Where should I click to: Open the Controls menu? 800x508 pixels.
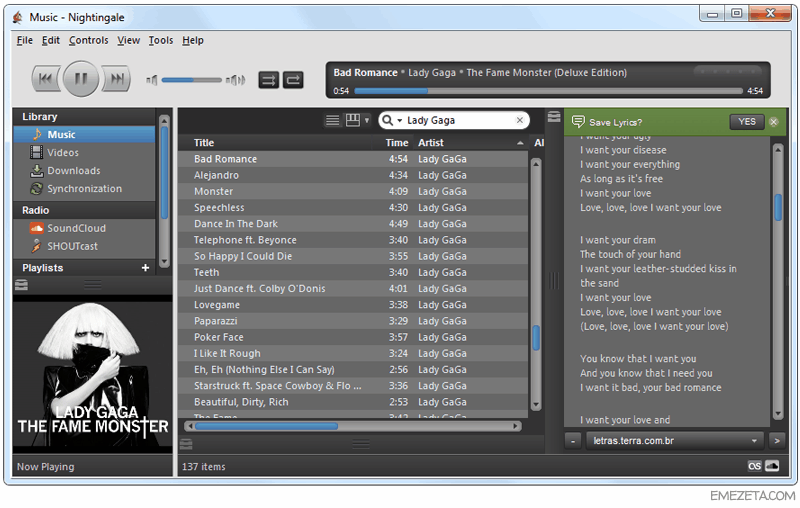tap(89, 40)
